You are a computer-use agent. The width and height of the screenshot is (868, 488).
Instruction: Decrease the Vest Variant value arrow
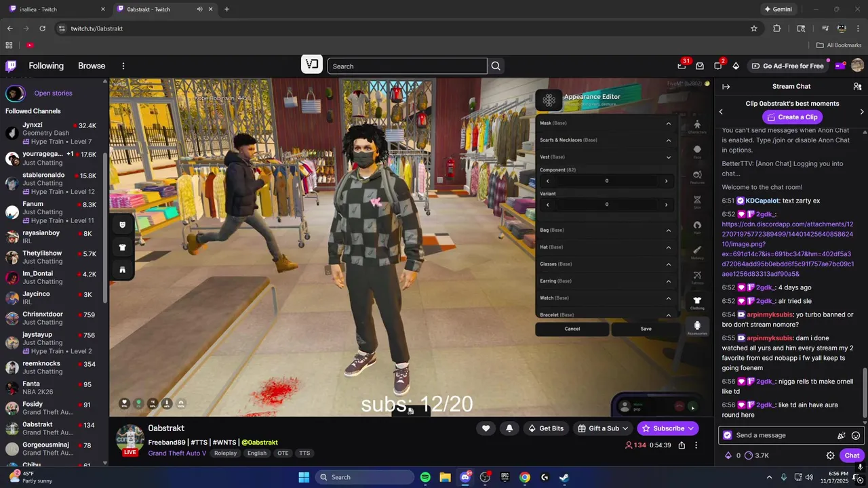548,205
